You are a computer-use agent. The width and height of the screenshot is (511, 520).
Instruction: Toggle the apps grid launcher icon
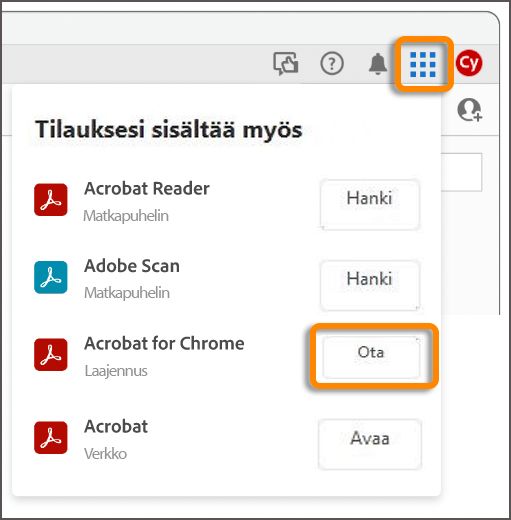(x=423, y=64)
